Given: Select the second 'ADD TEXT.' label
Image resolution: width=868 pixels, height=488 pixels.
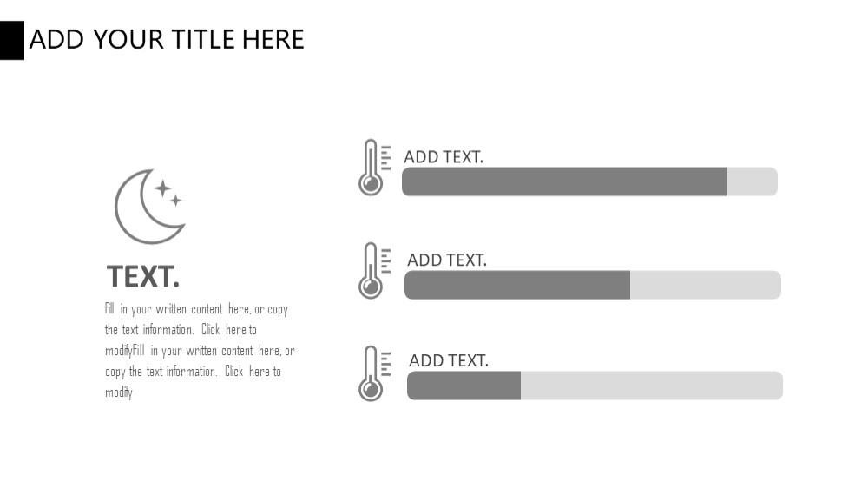Looking at the screenshot, I should click(447, 260).
